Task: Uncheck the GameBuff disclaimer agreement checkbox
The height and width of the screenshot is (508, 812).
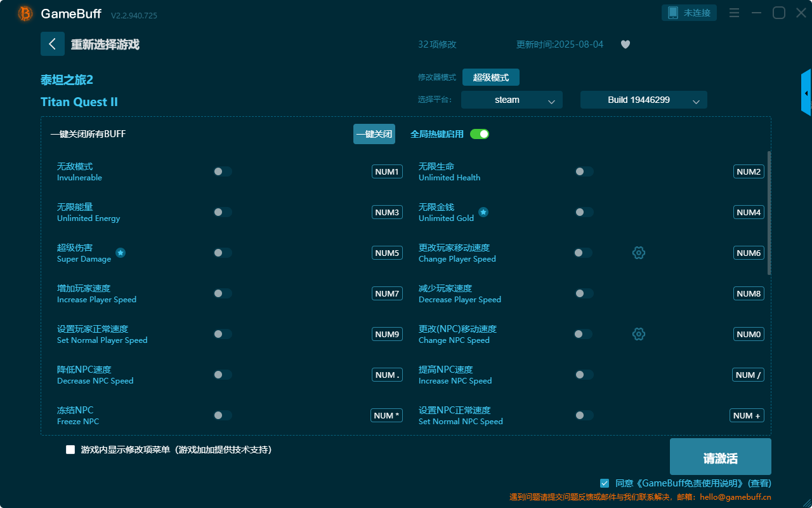Action: tap(605, 483)
